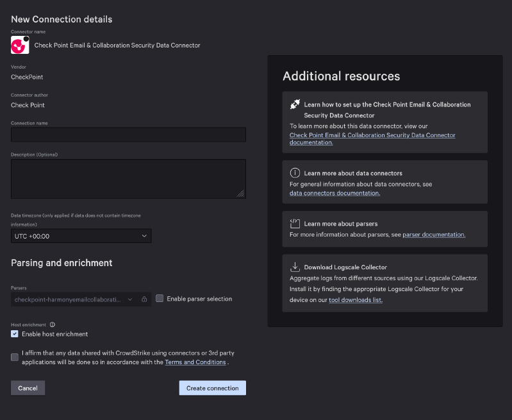Click the Host enrichment info icon
This screenshot has width=512, height=420.
pos(53,324)
